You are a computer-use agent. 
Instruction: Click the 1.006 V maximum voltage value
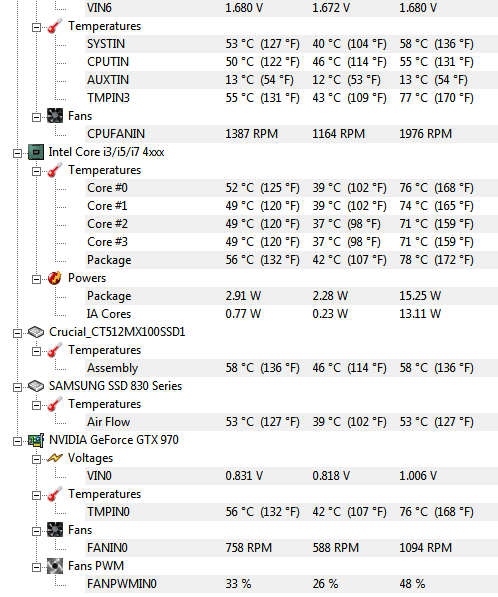(418, 476)
